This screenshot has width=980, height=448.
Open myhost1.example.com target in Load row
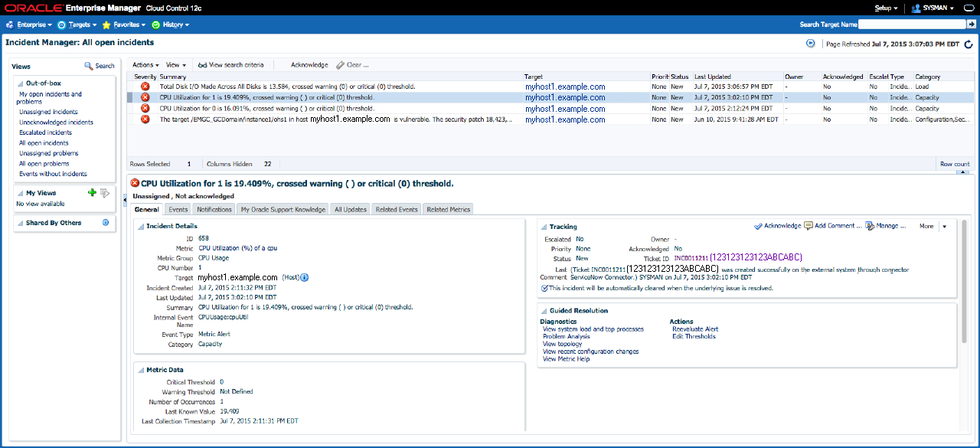click(x=565, y=87)
